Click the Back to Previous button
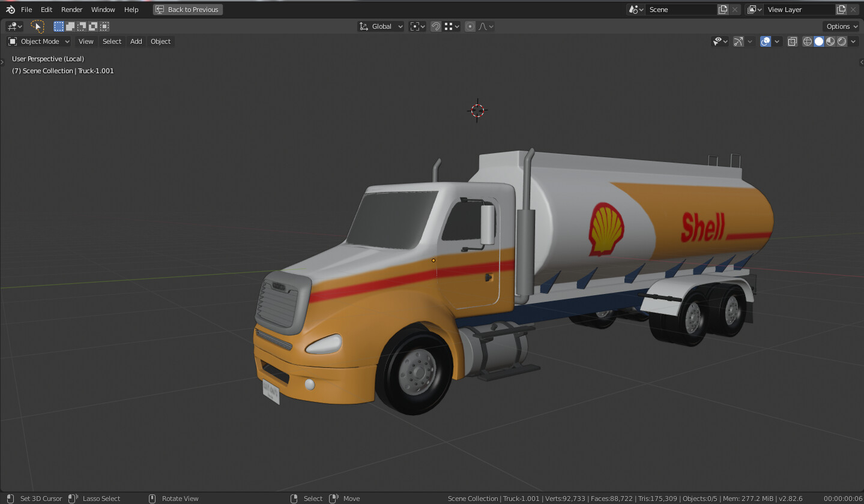864x504 pixels. pos(188,10)
